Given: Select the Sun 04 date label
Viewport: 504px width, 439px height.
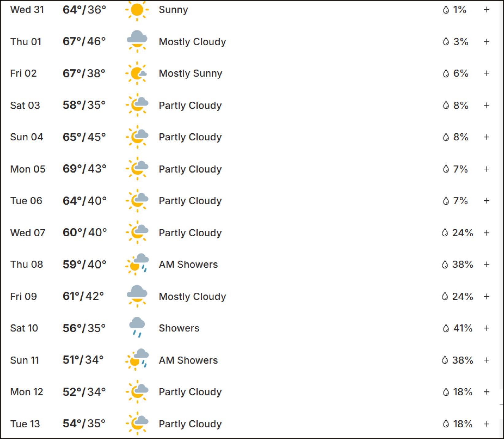Looking at the screenshot, I should (x=27, y=137).
